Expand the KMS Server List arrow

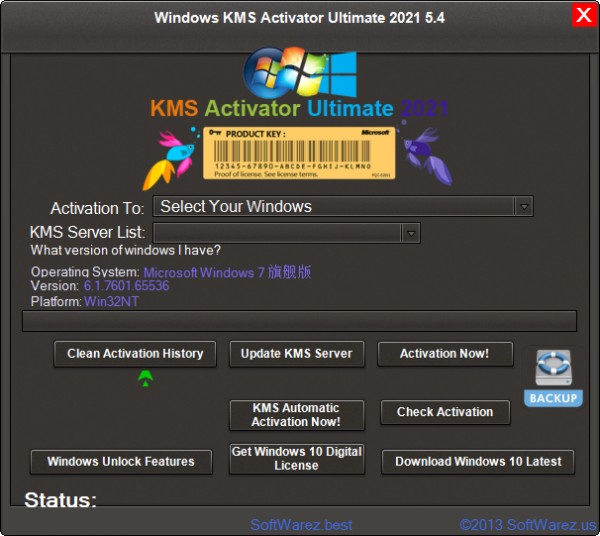[411, 233]
